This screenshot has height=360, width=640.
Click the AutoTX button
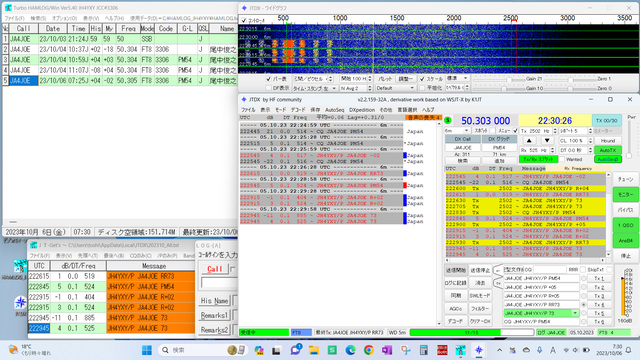coord(608,150)
